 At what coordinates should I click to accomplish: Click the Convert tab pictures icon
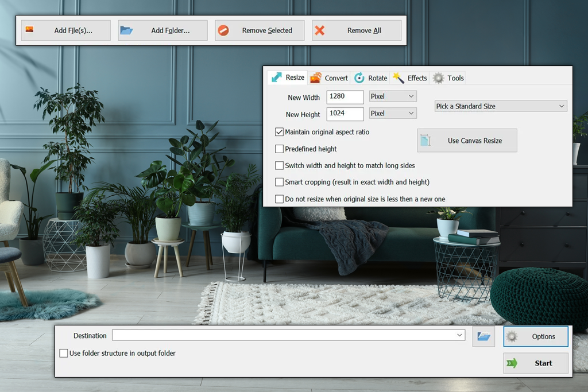click(x=316, y=77)
